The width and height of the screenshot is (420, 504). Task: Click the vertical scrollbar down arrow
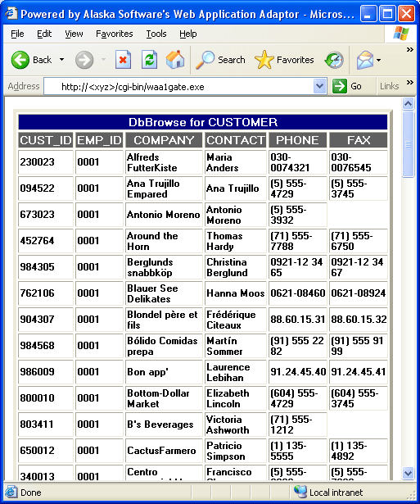pyautogui.click(x=408, y=473)
